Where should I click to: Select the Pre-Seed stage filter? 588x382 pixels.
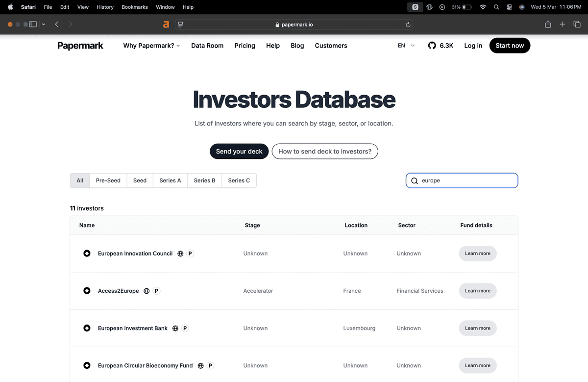tap(108, 180)
